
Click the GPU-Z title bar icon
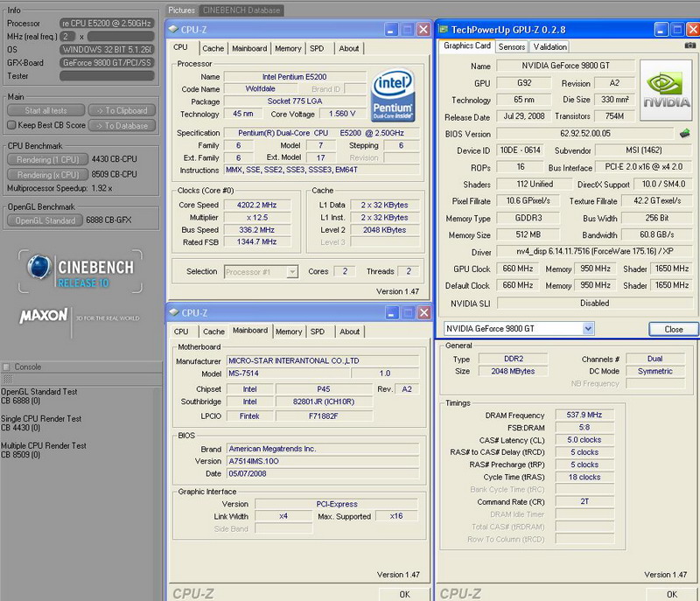pyautogui.click(x=444, y=29)
